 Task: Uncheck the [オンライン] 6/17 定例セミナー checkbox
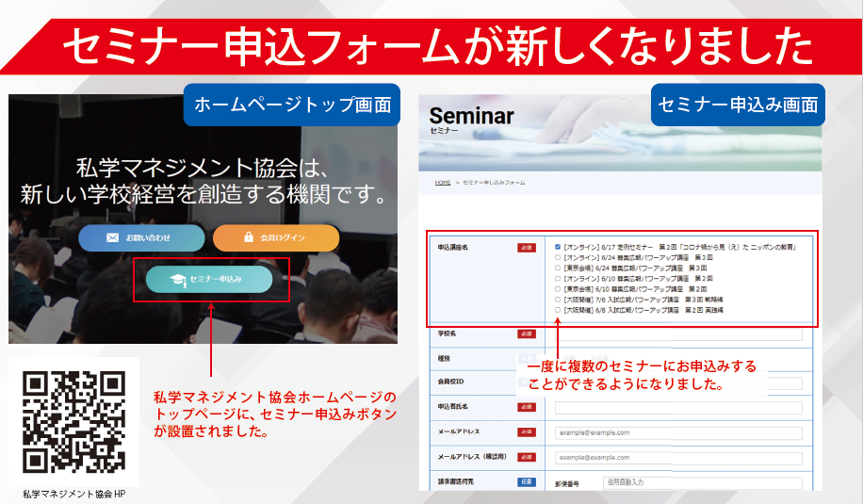559,248
